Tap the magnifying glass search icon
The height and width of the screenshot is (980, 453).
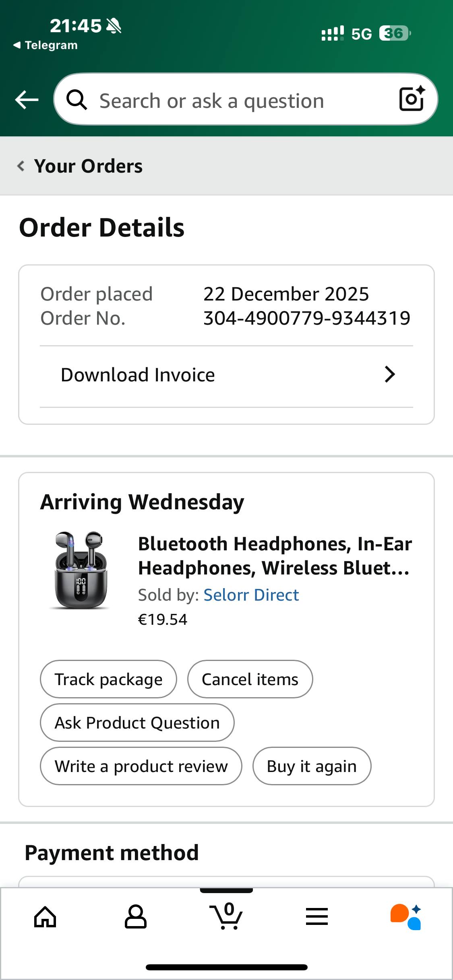point(77,100)
